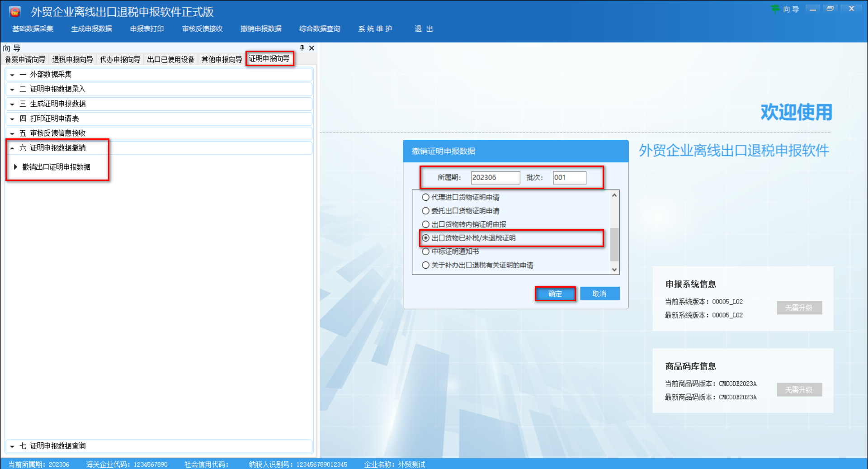Open the 系统维护 menu
The height and width of the screenshot is (469, 868).
point(375,28)
